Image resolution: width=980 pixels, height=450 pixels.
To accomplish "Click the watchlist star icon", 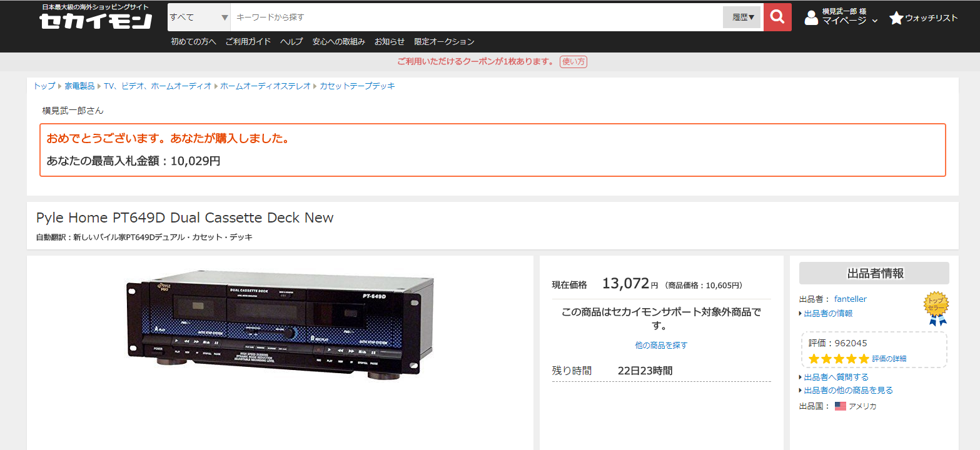I will pos(896,18).
